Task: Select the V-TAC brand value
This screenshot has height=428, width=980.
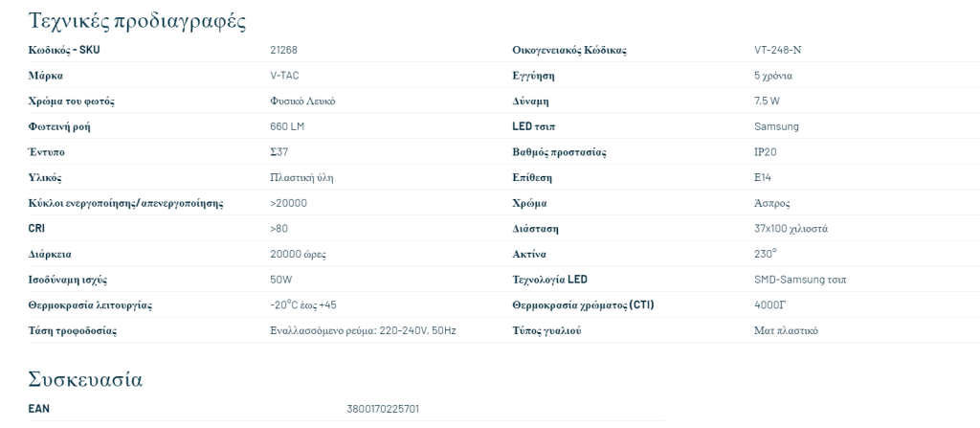Action: point(284,76)
